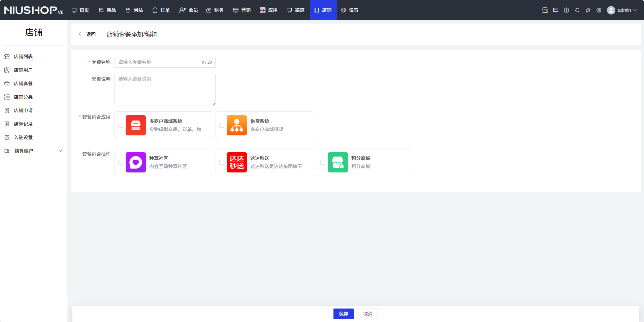This screenshot has height=322, width=644.
Task: Open the messages chat bubble icon
Action: [555, 10]
